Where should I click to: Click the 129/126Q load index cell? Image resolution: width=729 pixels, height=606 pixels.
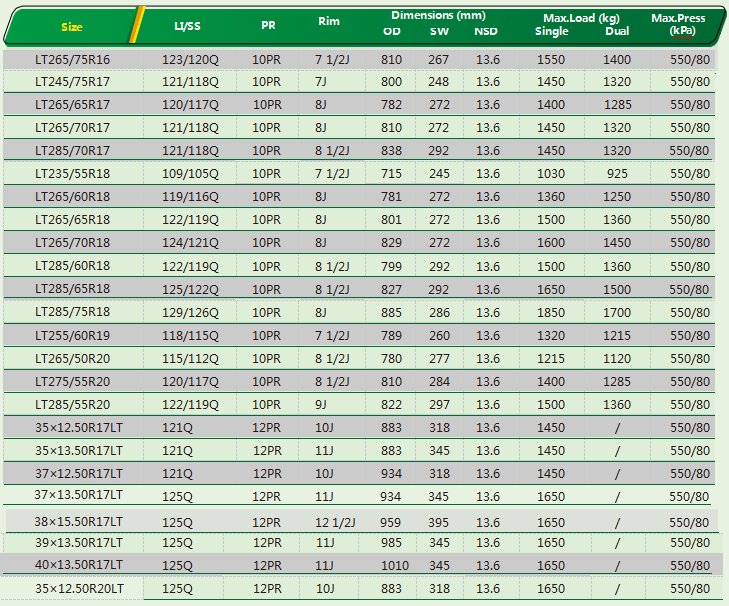pos(190,312)
